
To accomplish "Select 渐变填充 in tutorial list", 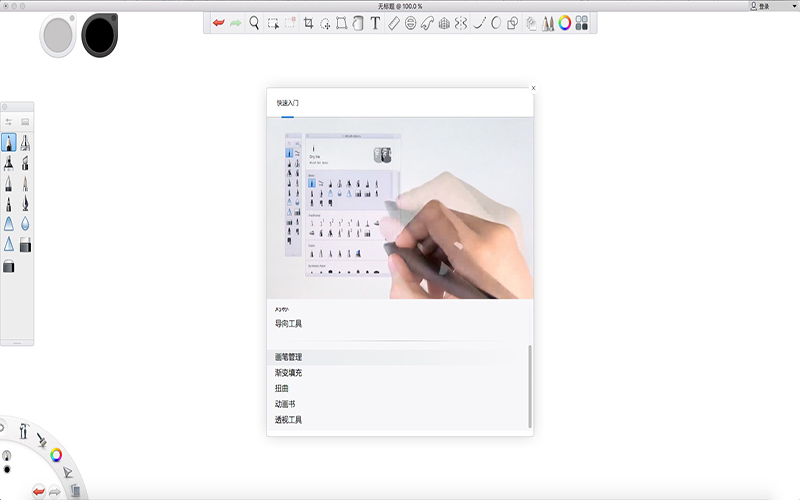I will point(288,373).
